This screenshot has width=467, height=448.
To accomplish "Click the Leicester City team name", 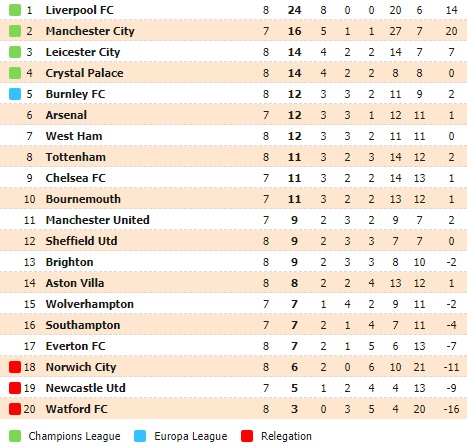I will [83, 52].
